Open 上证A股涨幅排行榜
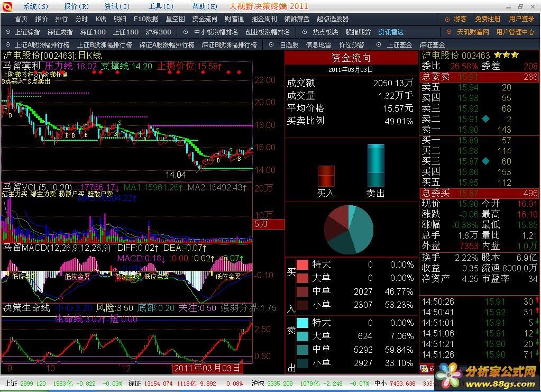This screenshot has width=541, height=392. point(42,45)
